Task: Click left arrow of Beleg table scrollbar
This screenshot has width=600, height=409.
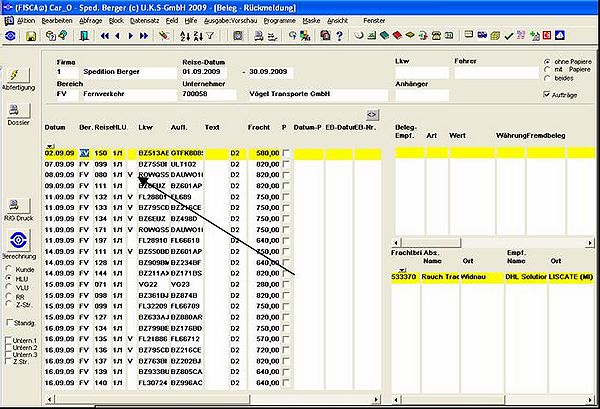Action: coord(396,243)
